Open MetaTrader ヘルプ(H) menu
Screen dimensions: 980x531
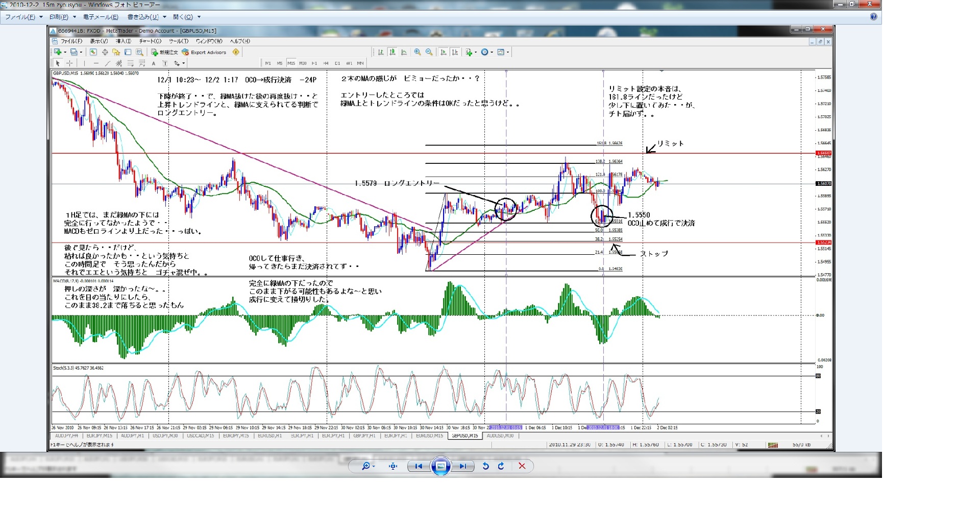(240, 41)
